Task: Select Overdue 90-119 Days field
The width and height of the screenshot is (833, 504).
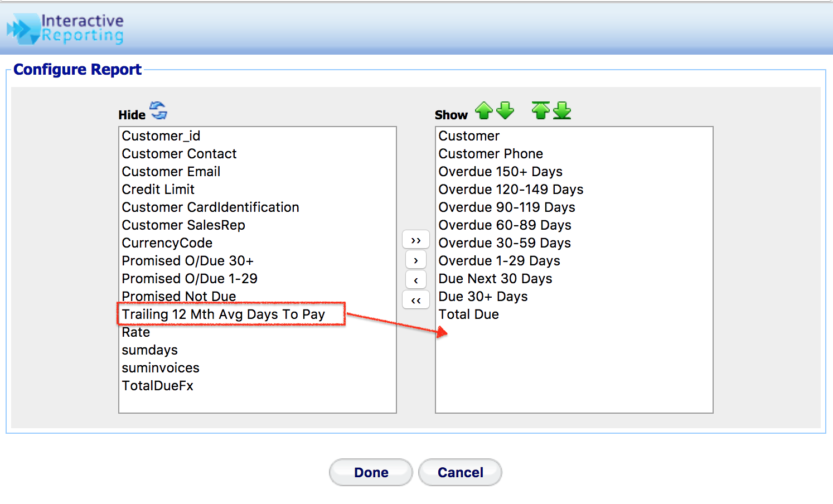Action: coord(574,207)
